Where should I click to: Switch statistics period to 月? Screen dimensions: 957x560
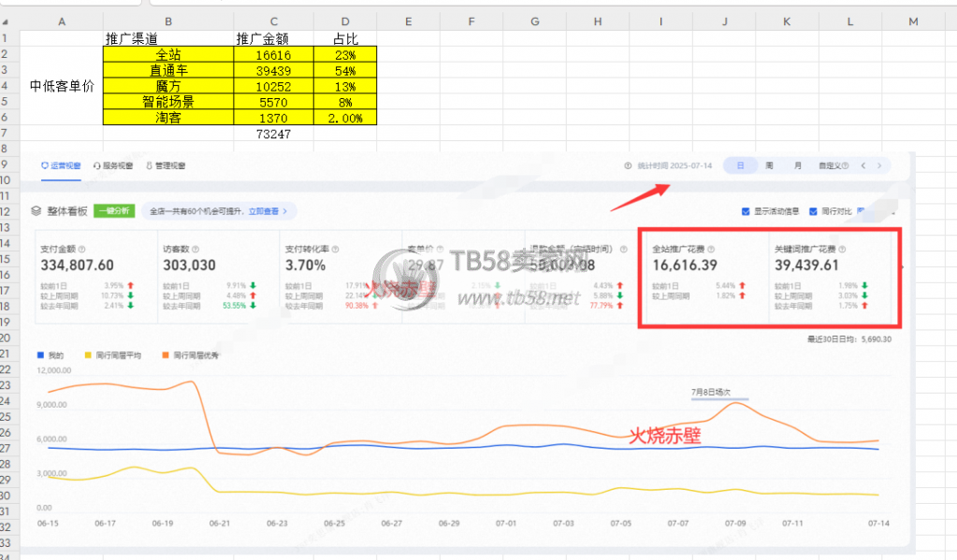click(797, 165)
